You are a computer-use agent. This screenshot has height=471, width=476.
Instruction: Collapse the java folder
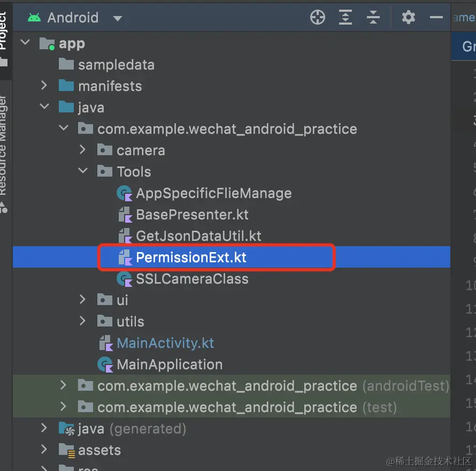[x=44, y=106]
